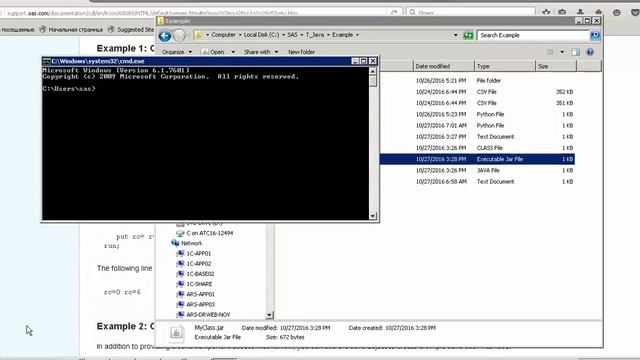
Task: Click the cmd.exe title bar icon
Action: (46, 61)
